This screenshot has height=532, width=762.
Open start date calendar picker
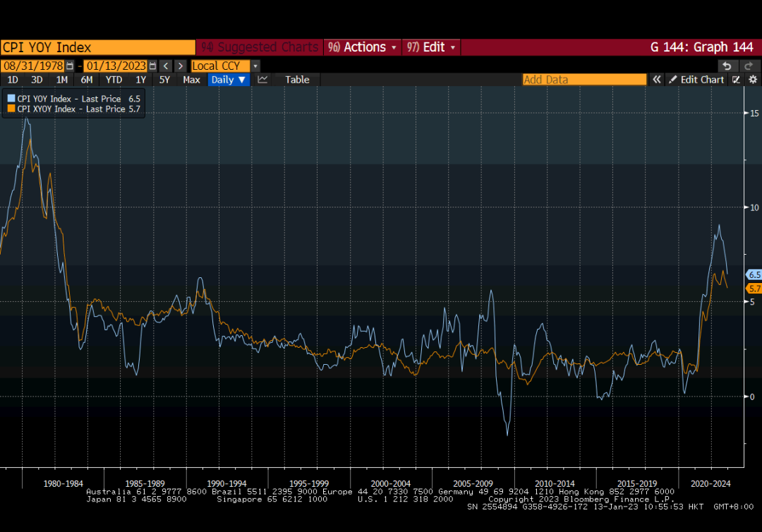pos(70,66)
